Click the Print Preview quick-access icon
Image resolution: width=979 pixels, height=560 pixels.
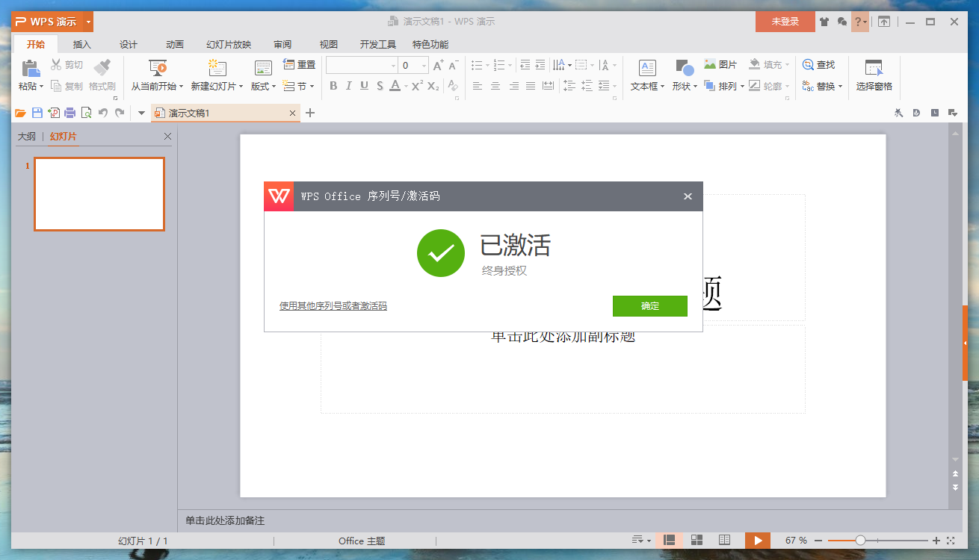click(87, 113)
